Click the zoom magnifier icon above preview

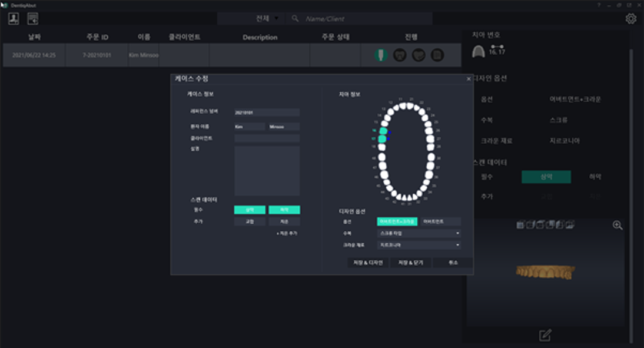(618, 225)
